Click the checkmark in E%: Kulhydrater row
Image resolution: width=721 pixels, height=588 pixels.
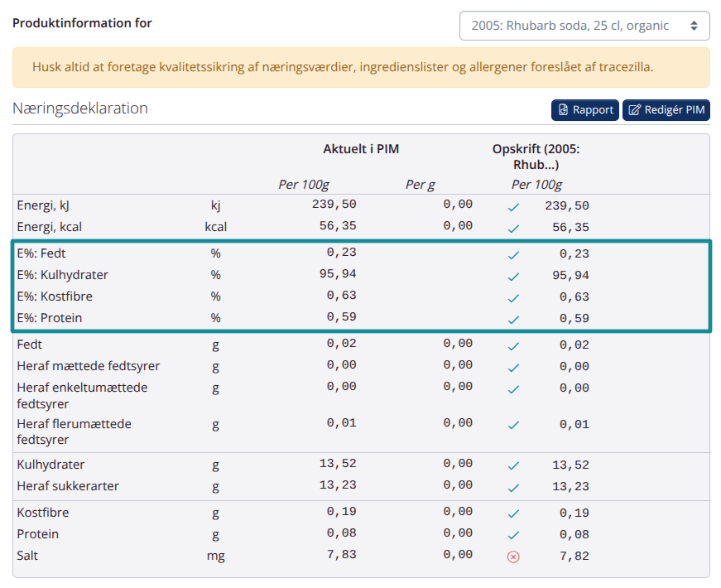(x=513, y=277)
